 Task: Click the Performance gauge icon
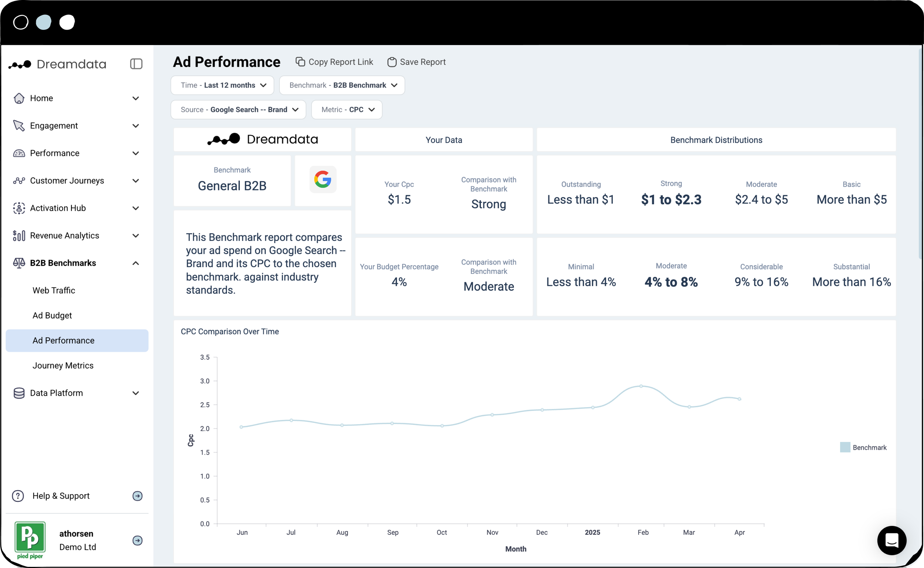pyautogui.click(x=19, y=153)
